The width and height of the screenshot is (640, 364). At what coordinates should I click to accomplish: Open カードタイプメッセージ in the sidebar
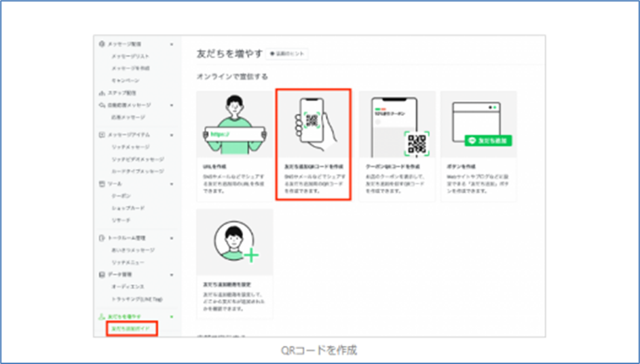pos(138,171)
